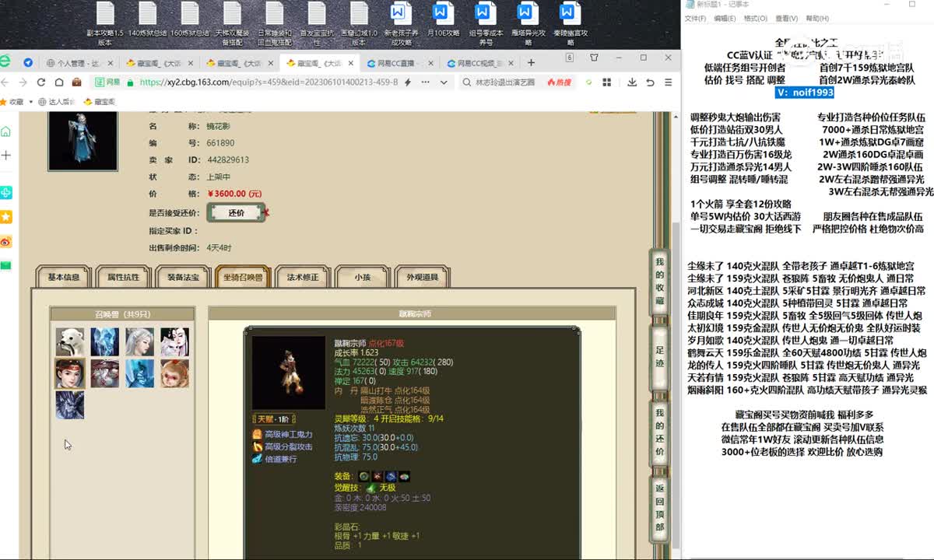934x560 pixels.
Task: Select the 高级神工鬼力 pet skill icon
Action: pos(257,434)
